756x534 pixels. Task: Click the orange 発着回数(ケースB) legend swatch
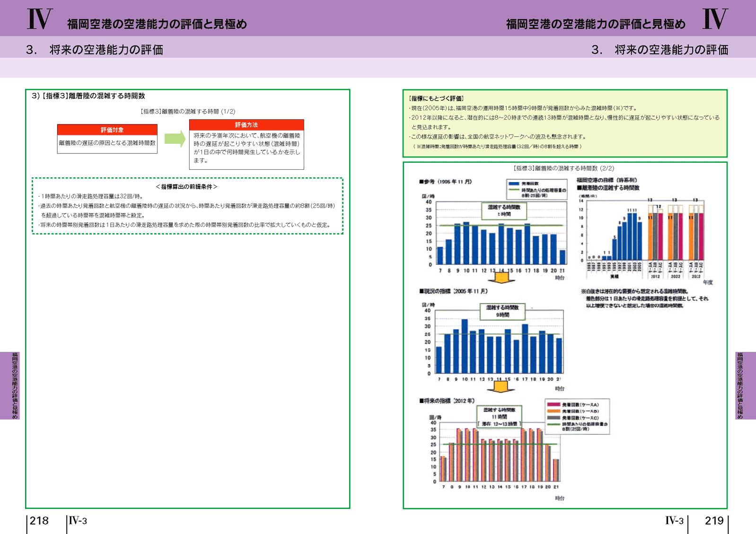[x=554, y=411]
